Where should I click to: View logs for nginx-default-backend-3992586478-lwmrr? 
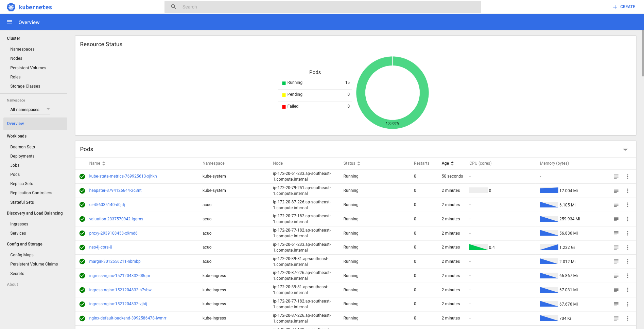(616, 318)
